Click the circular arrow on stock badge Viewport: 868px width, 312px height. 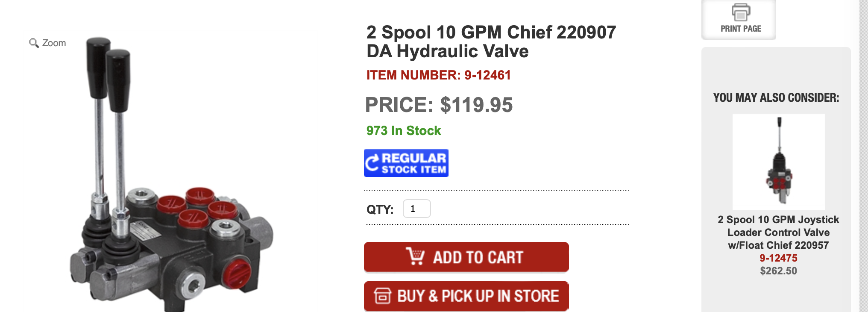tap(372, 163)
